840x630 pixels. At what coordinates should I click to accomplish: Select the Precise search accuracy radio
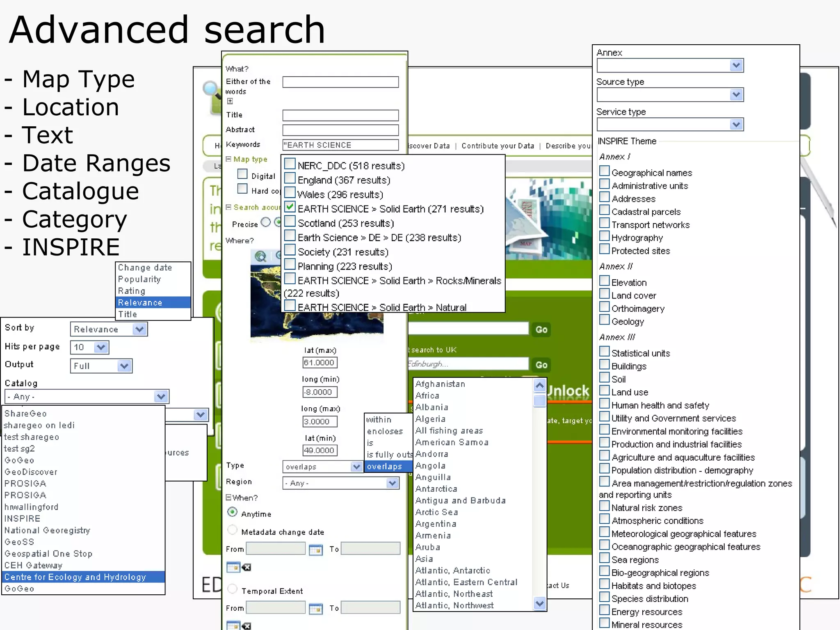tap(266, 222)
